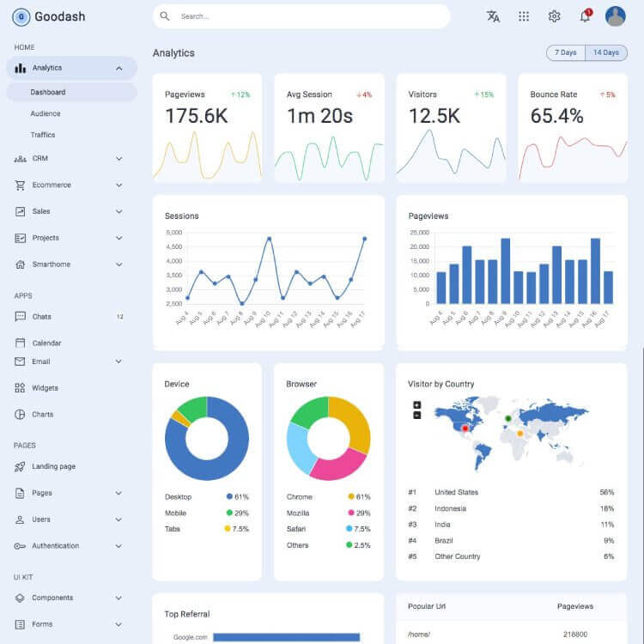
Task: Expand the Smarthome menu chevron
Action: (x=119, y=264)
